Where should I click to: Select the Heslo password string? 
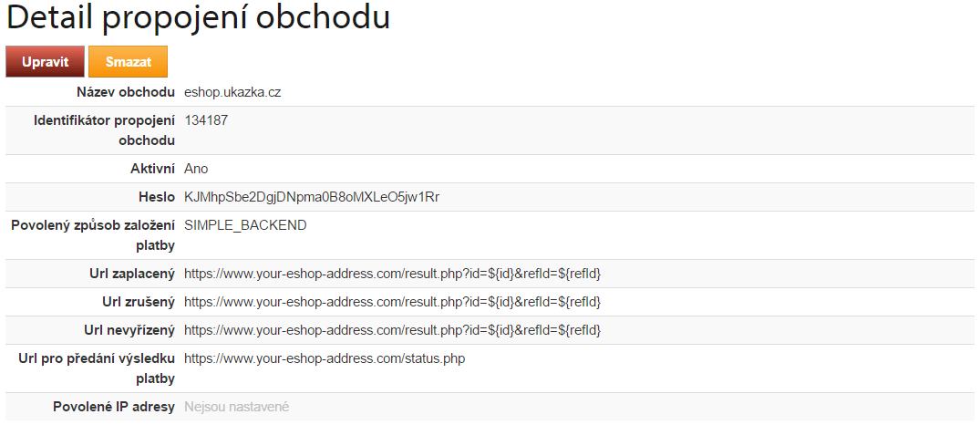312,197
